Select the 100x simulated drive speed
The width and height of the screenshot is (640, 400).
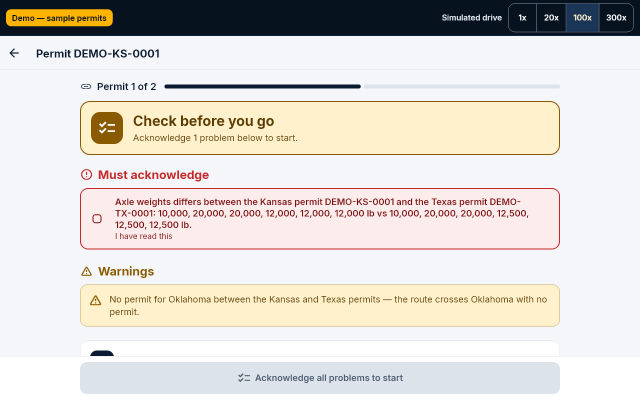(582, 18)
